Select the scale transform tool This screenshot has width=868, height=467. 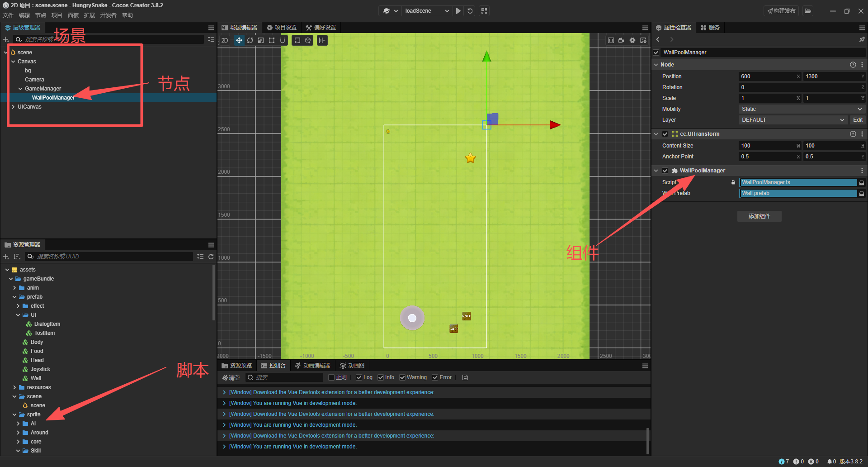tap(261, 40)
